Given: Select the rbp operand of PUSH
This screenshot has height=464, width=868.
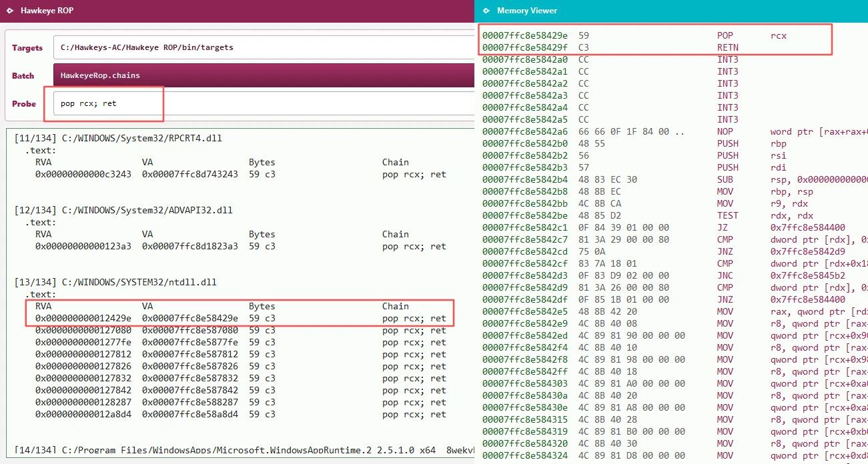Looking at the screenshot, I should (779, 143).
